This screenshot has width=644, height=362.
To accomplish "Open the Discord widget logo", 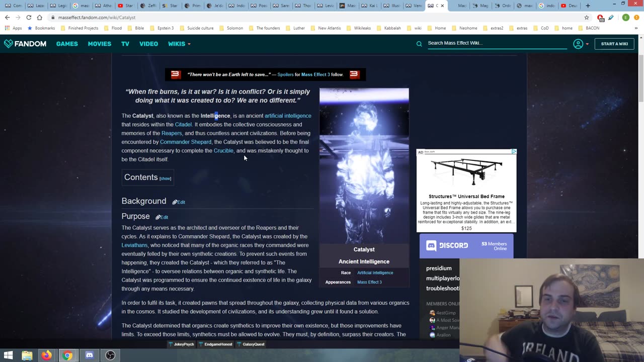I will point(447,245).
